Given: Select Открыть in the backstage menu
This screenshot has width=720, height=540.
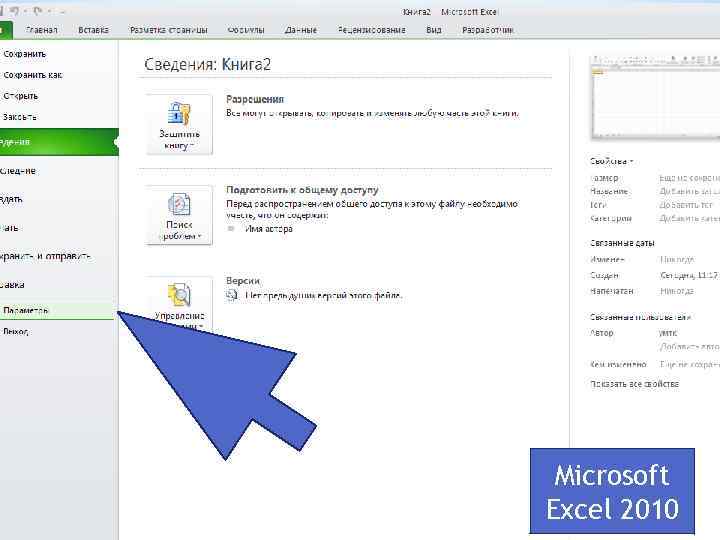Looking at the screenshot, I should [20, 96].
